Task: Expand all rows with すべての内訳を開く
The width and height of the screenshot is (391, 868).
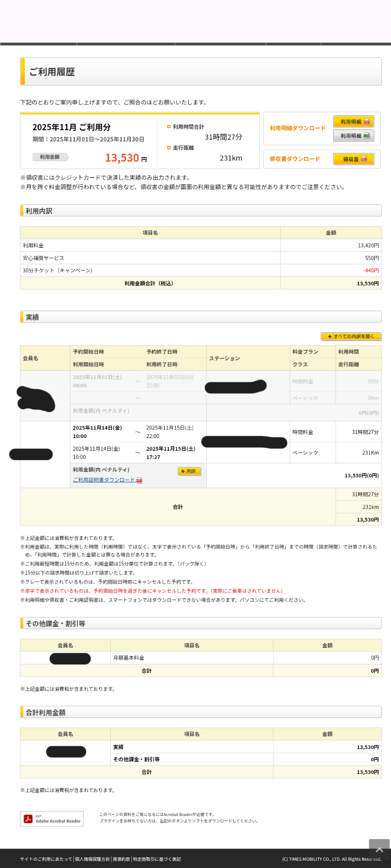Action: pos(351,336)
